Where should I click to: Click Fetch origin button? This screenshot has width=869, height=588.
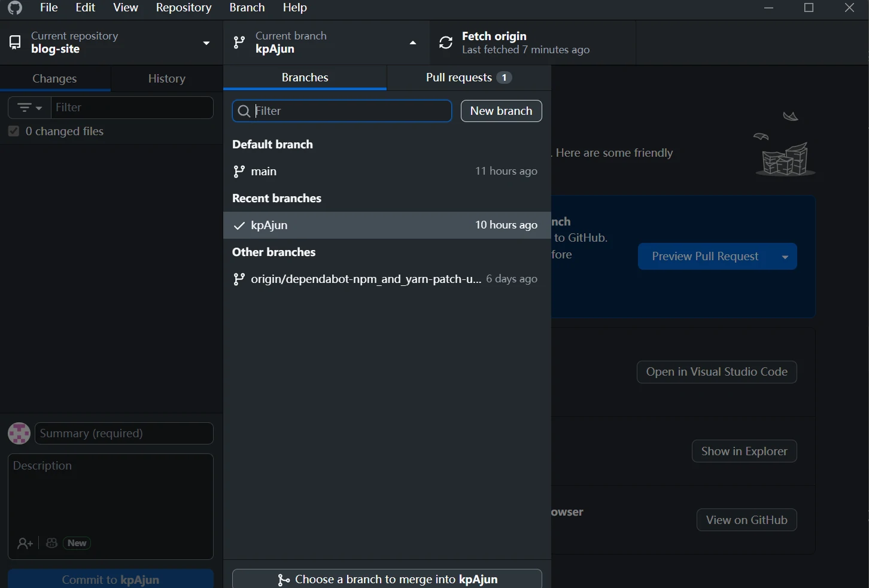click(533, 42)
